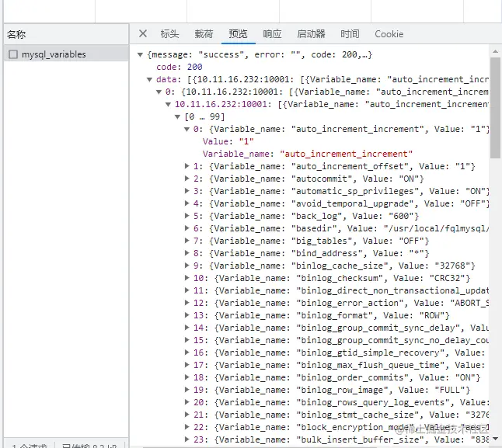Select the mysql_variables request row
Image resolution: width=502 pixels, height=448 pixels.
[x=66, y=54]
